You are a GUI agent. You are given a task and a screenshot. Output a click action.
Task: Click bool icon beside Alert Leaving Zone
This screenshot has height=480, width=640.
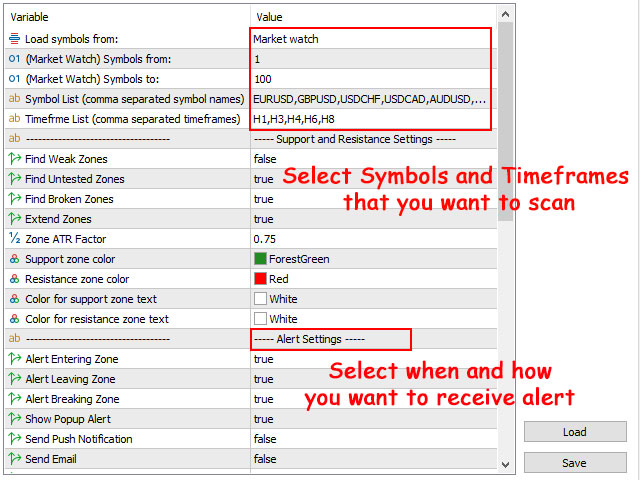pos(14,378)
